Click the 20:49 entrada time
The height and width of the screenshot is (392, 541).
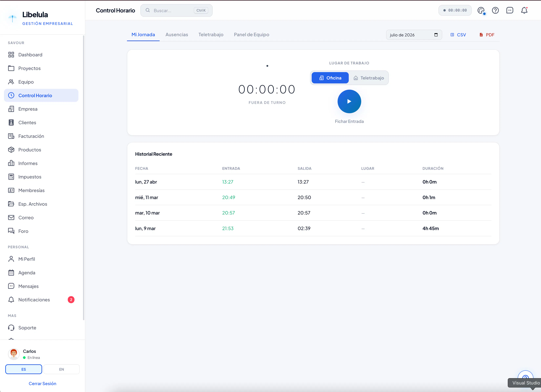[x=229, y=197]
